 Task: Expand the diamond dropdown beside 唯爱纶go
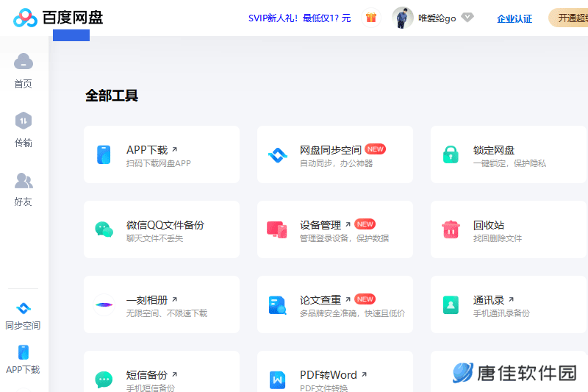click(467, 17)
